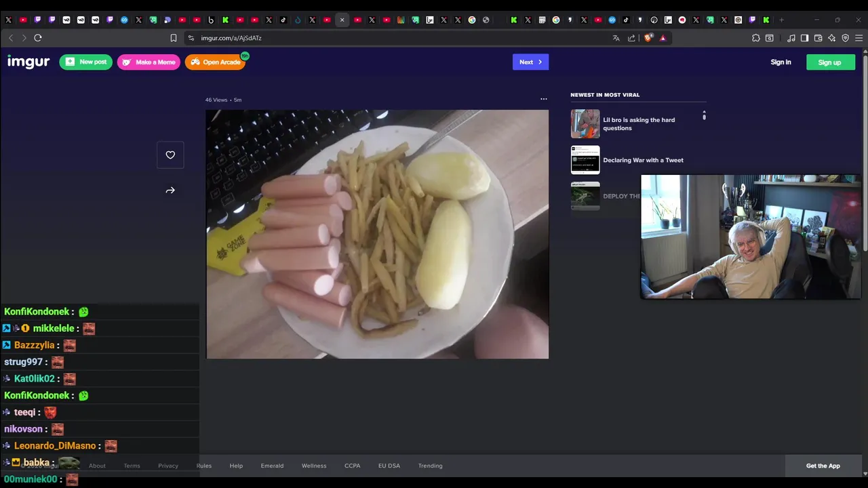This screenshot has height=488, width=868.
Task: Open Brave Shields lion icon
Action: coord(648,38)
